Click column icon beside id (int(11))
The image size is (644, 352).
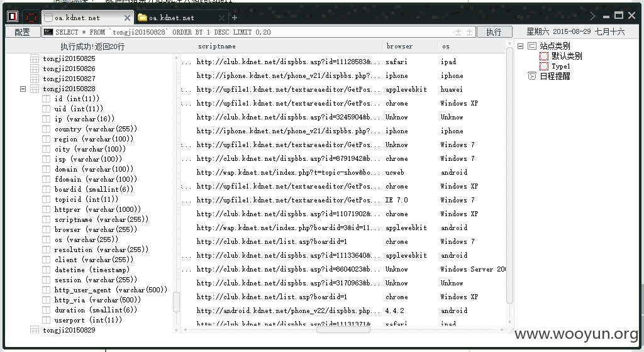tap(47, 99)
